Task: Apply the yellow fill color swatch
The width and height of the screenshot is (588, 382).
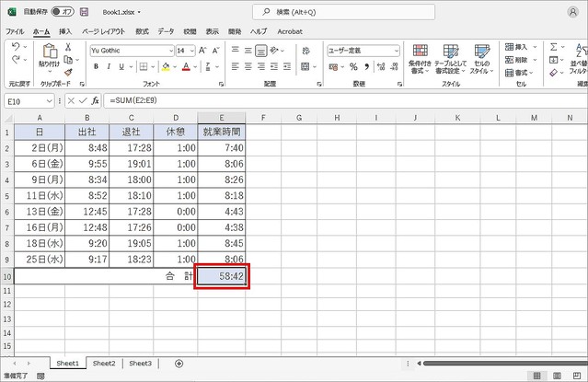Action: tap(166, 66)
